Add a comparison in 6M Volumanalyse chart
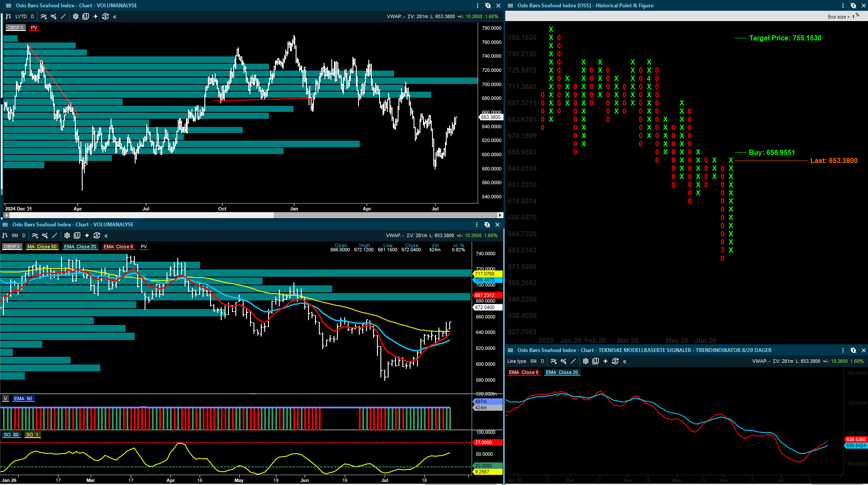Screen dimensions: 868x485 45,235
